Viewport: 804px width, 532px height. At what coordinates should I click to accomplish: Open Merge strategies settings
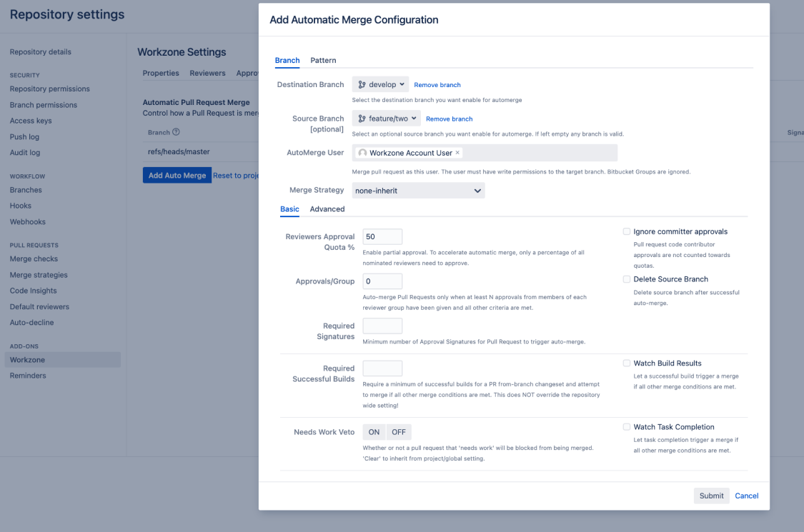click(39, 275)
